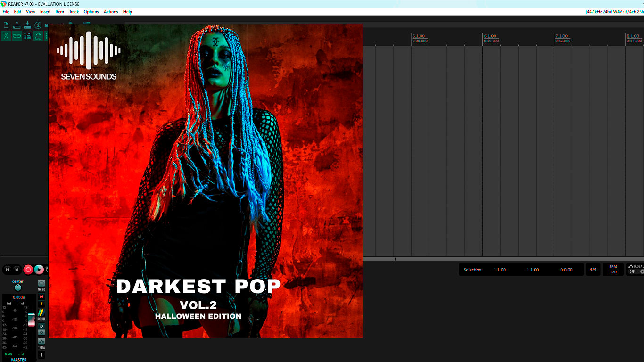The image size is (644, 362).
Task: Open the Edit menu
Action: [x=17, y=12]
